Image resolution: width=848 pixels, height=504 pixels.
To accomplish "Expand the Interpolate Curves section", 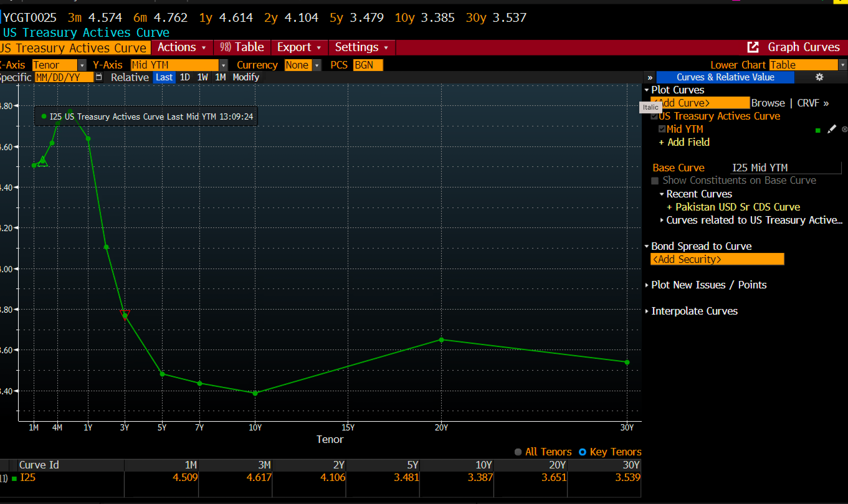I will pos(694,311).
